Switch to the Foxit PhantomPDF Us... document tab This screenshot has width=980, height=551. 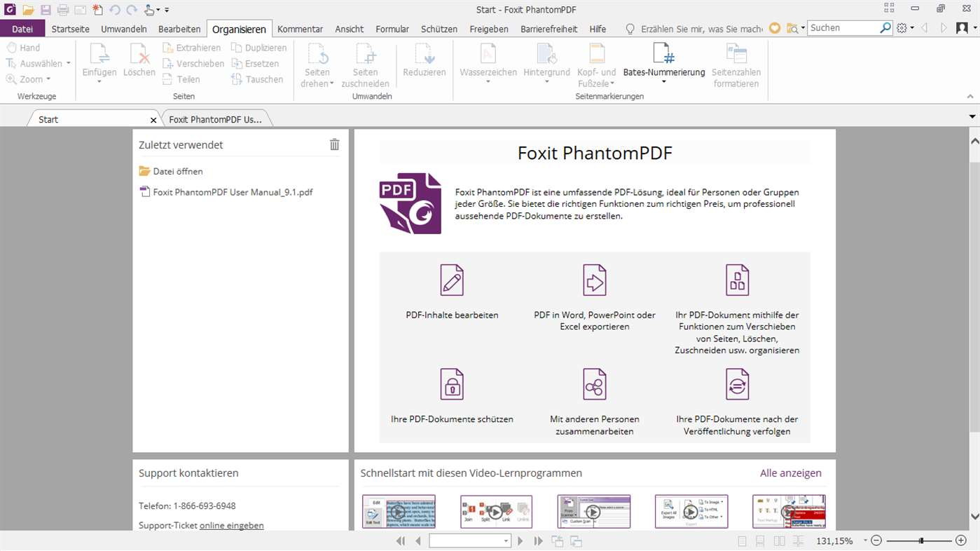(x=216, y=119)
